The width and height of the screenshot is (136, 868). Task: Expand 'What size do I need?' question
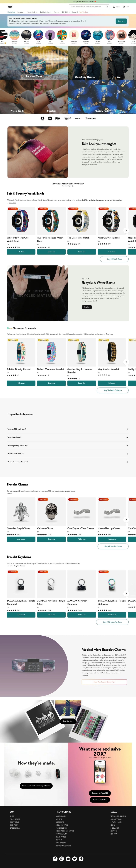click(68, 437)
